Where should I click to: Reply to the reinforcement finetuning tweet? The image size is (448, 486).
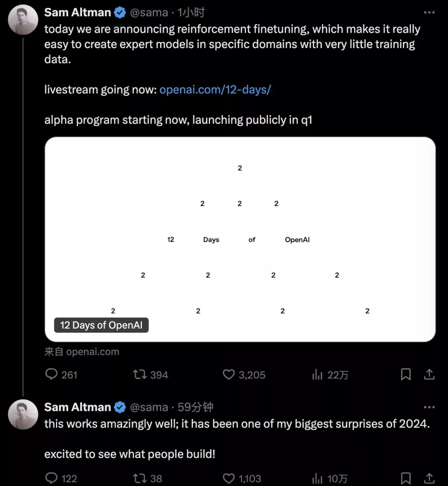click(x=51, y=374)
